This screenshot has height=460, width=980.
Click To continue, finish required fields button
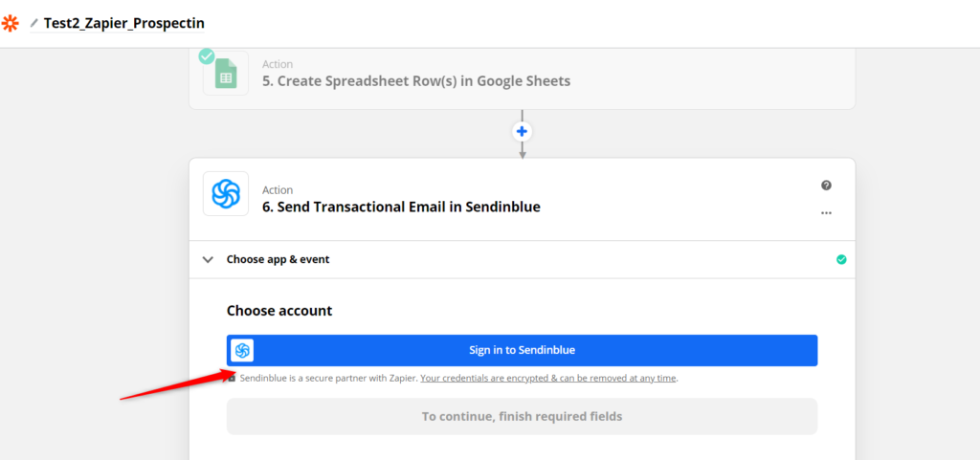(522, 416)
